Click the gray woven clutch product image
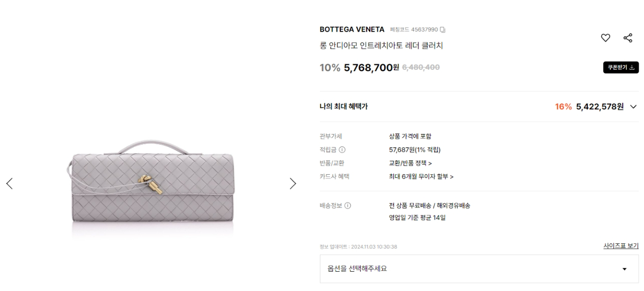 pyautogui.click(x=151, y=185)
